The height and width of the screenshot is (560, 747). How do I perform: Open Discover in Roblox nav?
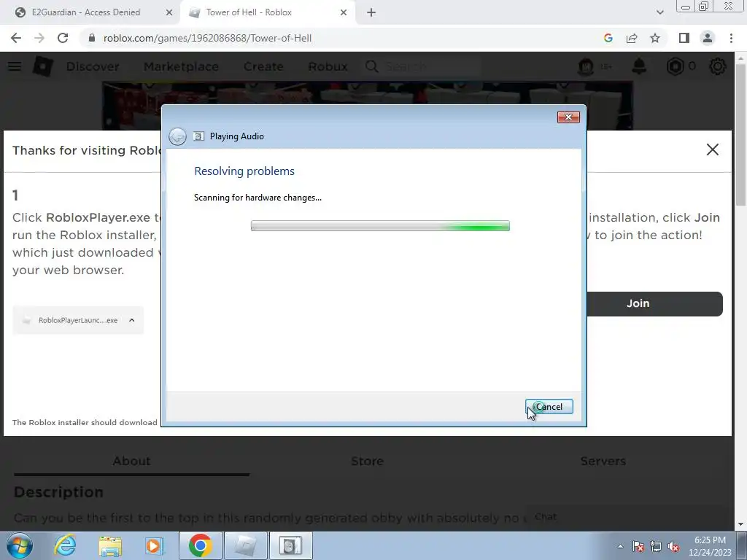(93, 66)
